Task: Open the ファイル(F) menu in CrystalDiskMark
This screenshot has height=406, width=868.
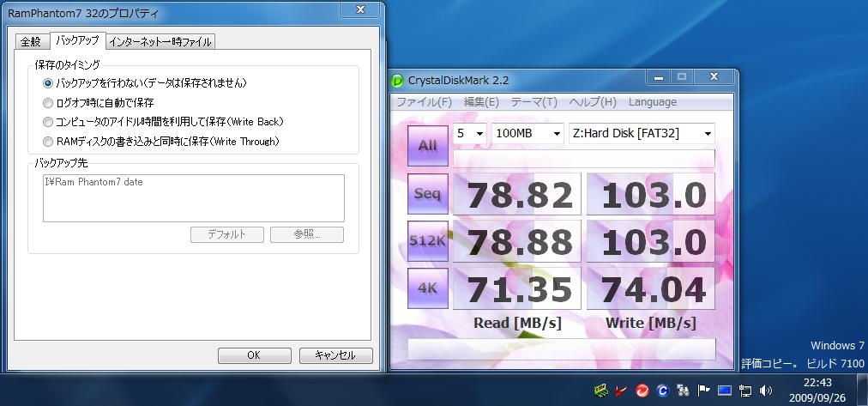Action: click(x=425, y=102)
